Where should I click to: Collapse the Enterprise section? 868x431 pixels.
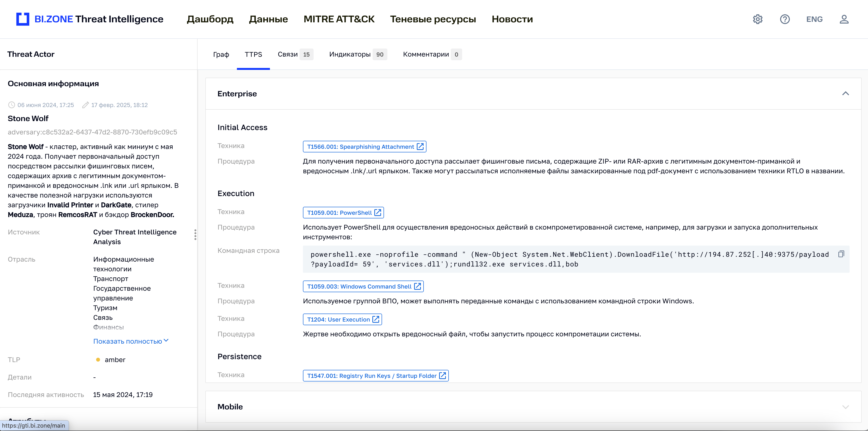pyautogui.click(x=845, y=94)
